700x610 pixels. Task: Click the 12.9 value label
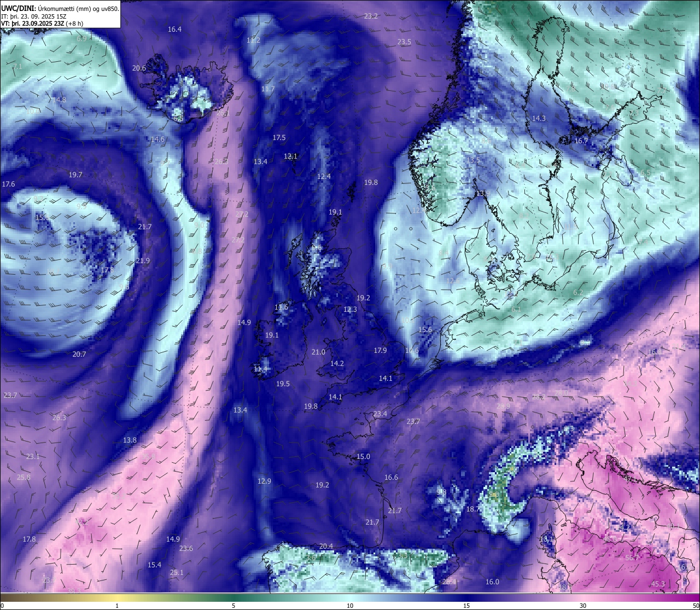[x=264, y=481]
